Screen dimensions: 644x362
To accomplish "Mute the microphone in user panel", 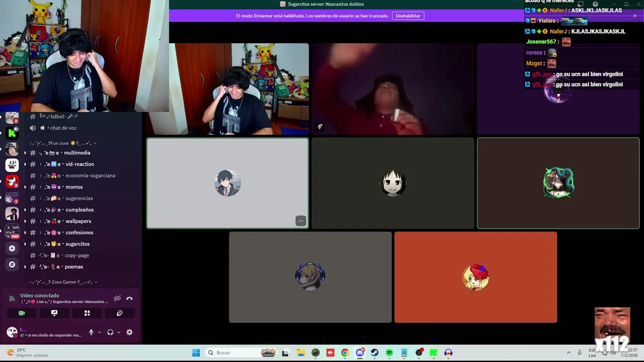I will (91, 332).
